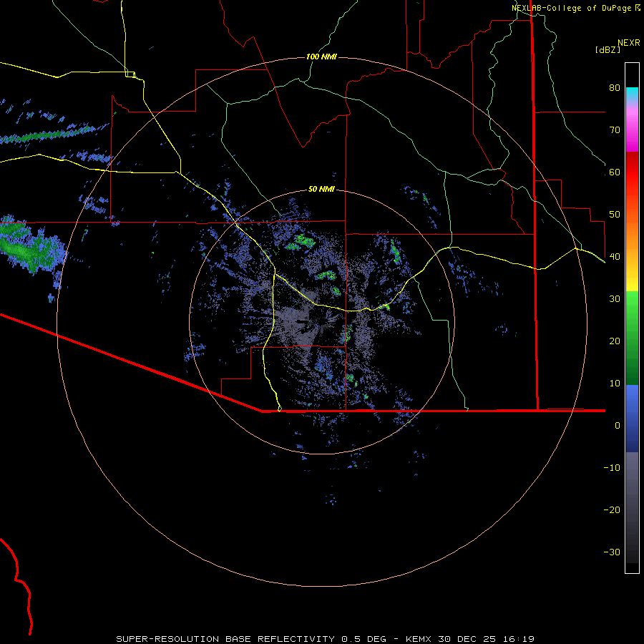The image size is (644, 644).
Task: Click the 30 DEC 25 16:19 timestamp
Action: 487,639
